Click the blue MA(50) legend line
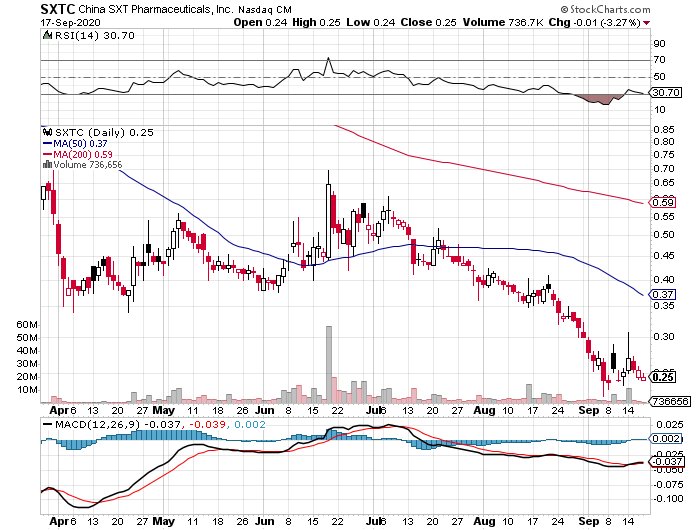 (47, 143)
